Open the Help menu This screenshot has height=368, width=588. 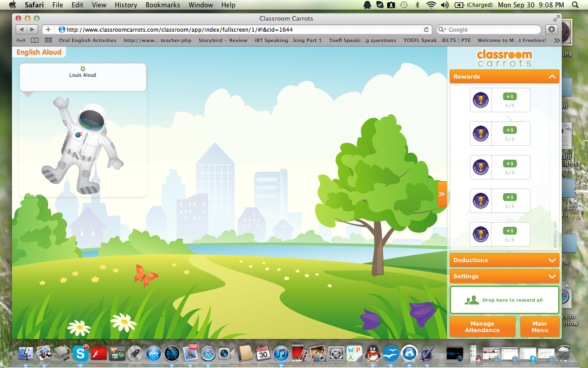click(228, 5)
